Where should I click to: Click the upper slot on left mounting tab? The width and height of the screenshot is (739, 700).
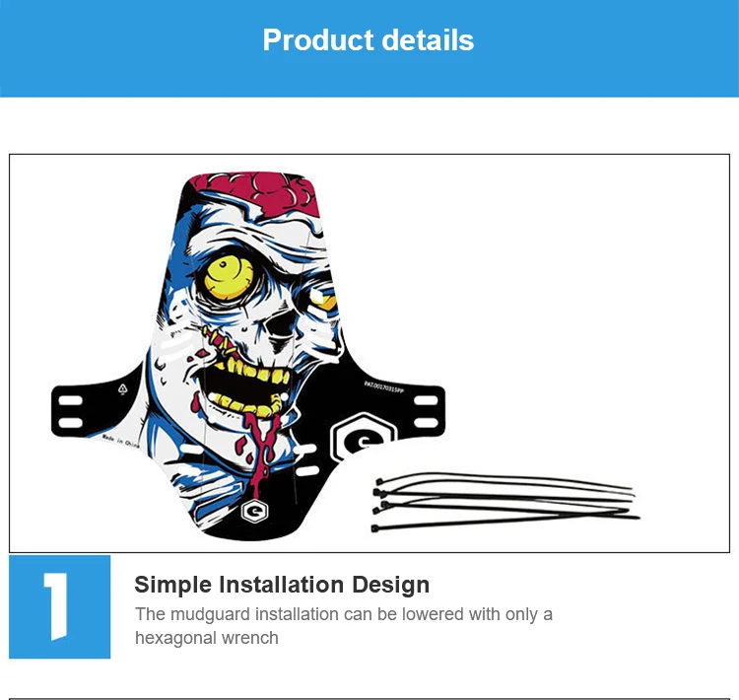(70, 401)
